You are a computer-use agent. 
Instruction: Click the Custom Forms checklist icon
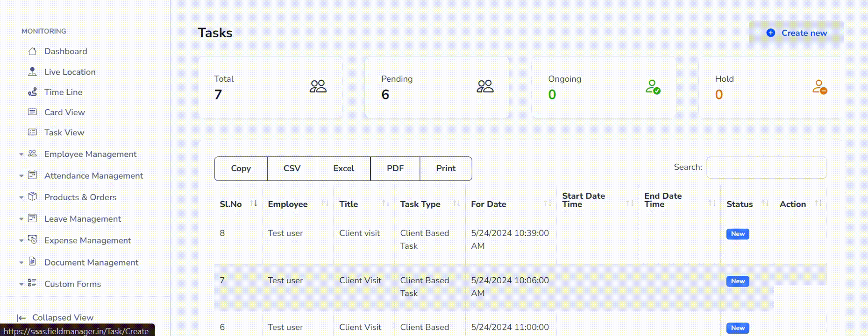pyautogui.click(x=32, y=283)
